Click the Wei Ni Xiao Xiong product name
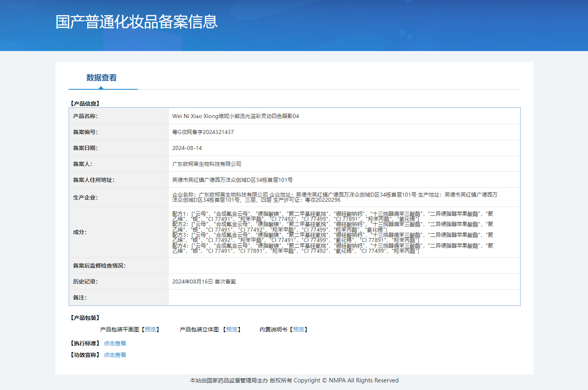The image size is (588, 390). pos(235,116)
